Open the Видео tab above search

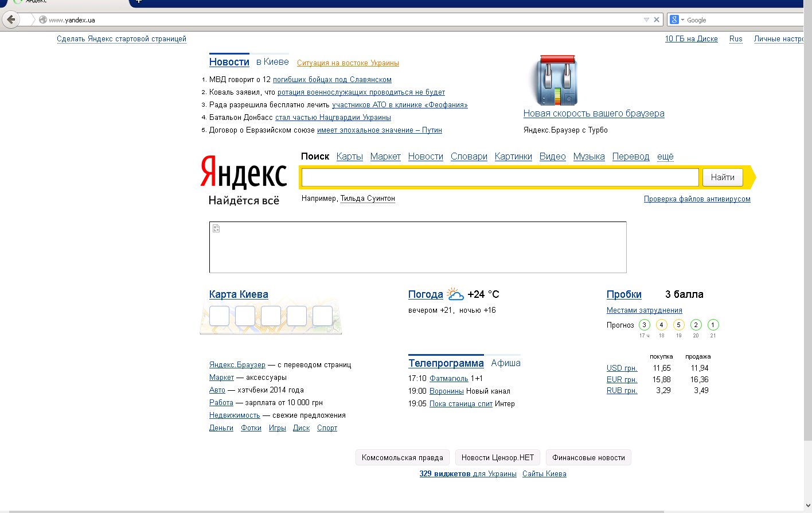pos(553,157)
